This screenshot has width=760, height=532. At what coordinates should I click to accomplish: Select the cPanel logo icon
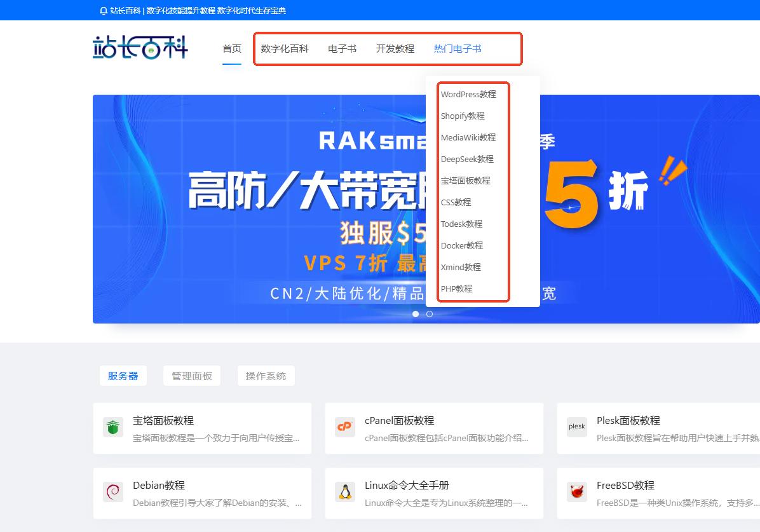pyautogui.click(x=344, y=428)
